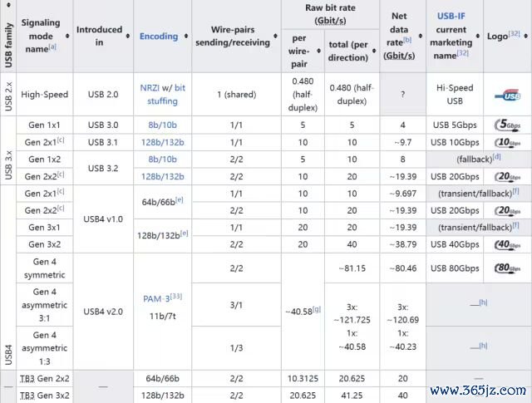Click the USB 3.2 introduced-in cell

[103, 168]
